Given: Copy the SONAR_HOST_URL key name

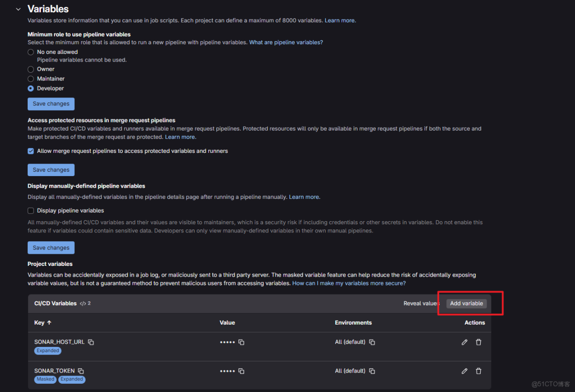Looking at the screenshot, I should pyautogui.click(x=91, y=342).
